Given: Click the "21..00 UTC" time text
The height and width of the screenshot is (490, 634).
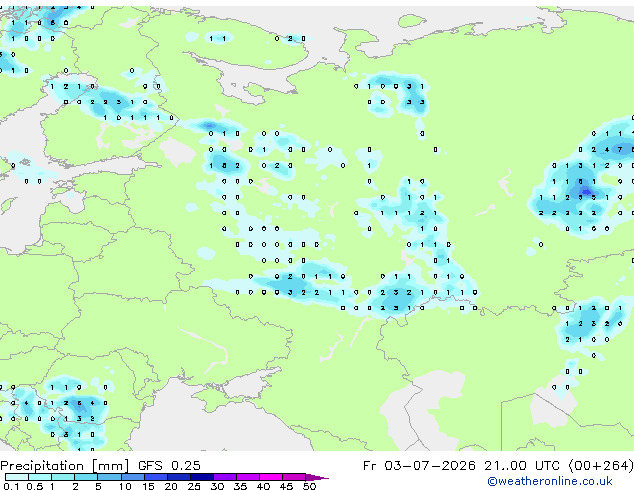Looking at the screenshot, I should [521, 466].
